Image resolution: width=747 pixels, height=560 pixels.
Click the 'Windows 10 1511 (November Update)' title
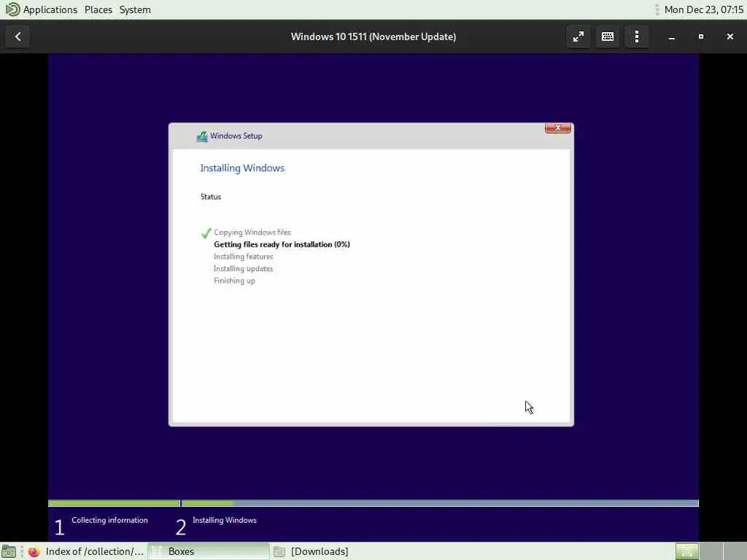373,36
